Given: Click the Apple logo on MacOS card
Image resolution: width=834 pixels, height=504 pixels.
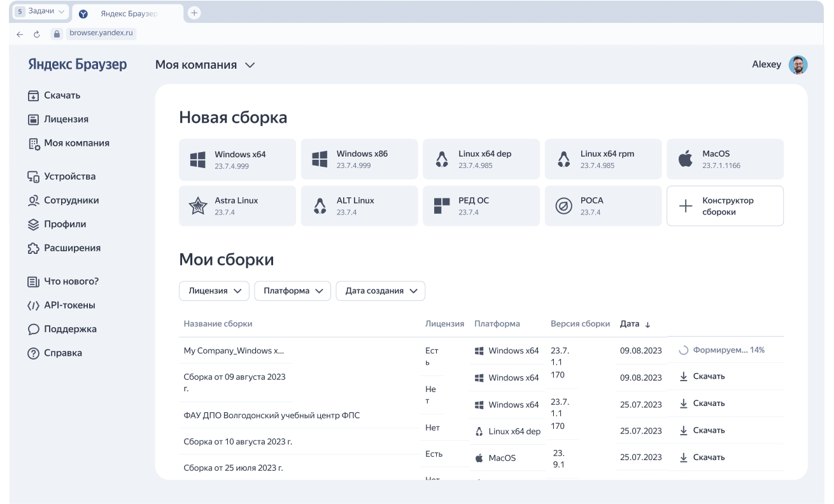Looking at the screenshot, I should tap(685, 159).
